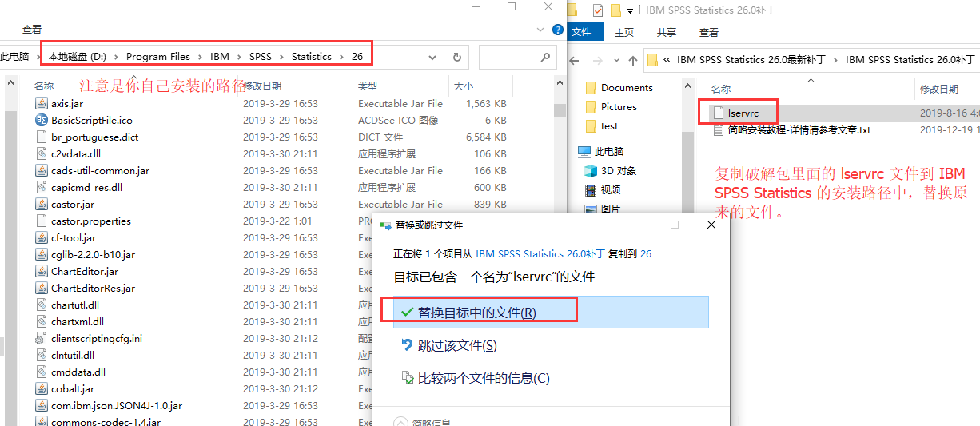
Task: Open the 主页 ribbon tab
Action: (x=624, y=32)
